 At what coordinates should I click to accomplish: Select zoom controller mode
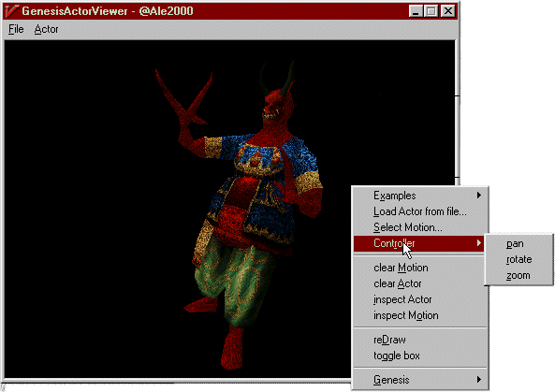click(518, 276)
